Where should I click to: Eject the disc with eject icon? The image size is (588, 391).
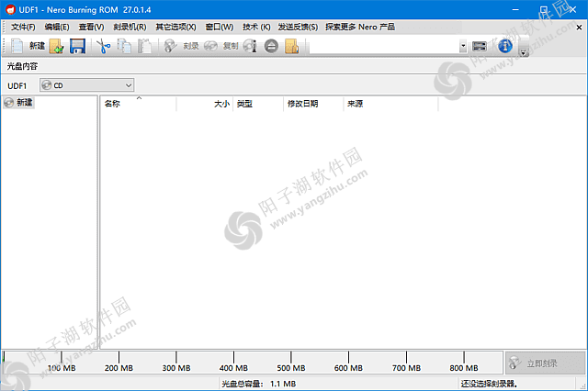[271, 46]
